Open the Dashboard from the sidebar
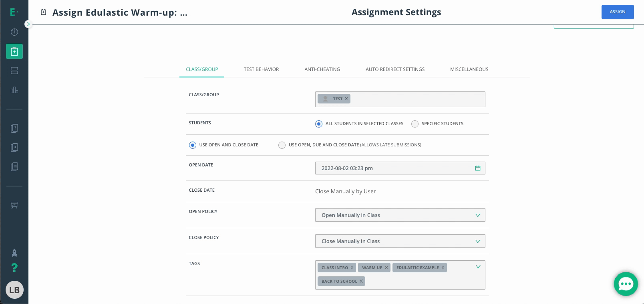 pos(14,32)
